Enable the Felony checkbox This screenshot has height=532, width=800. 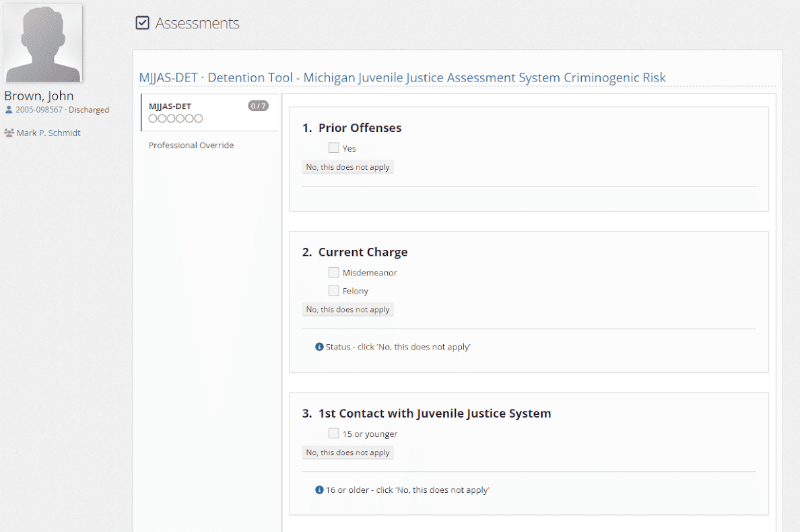click(334, 290)
